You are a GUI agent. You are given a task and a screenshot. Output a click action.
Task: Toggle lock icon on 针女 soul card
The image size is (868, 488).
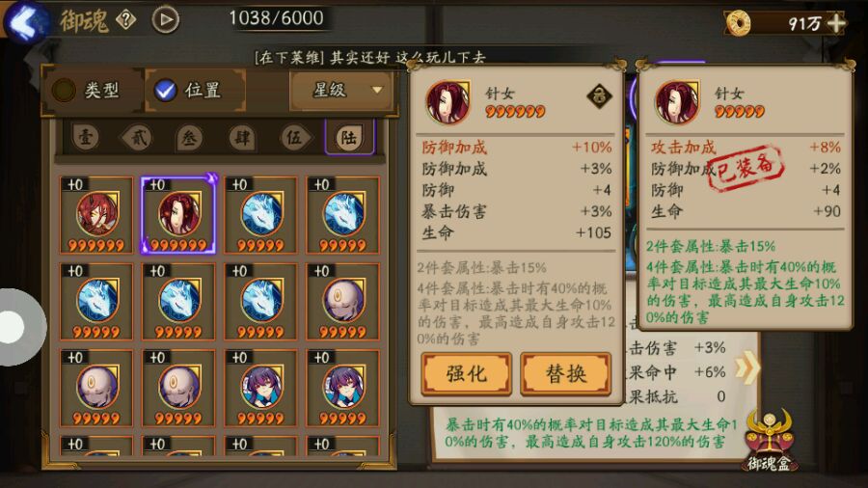point(600,96)
